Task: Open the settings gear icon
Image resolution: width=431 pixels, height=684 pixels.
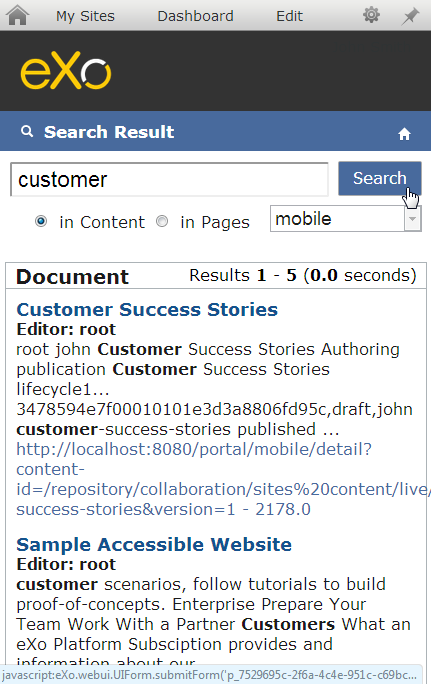Action: click(x=371, y=15)
